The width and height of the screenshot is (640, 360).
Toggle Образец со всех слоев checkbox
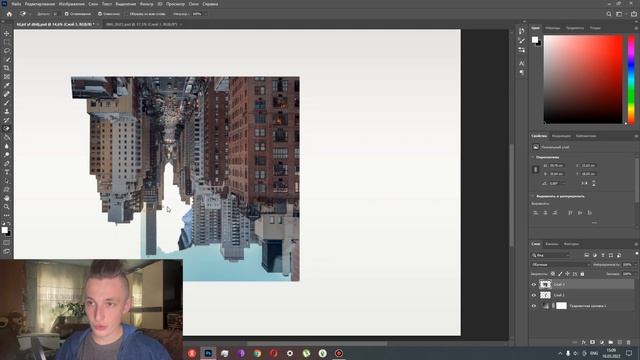click(127, 14)
